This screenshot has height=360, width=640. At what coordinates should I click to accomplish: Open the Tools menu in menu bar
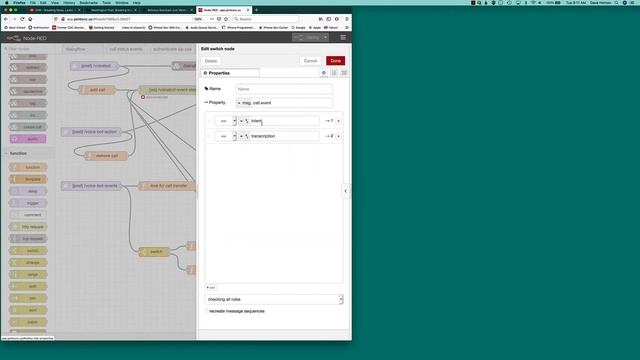[107, 2]
